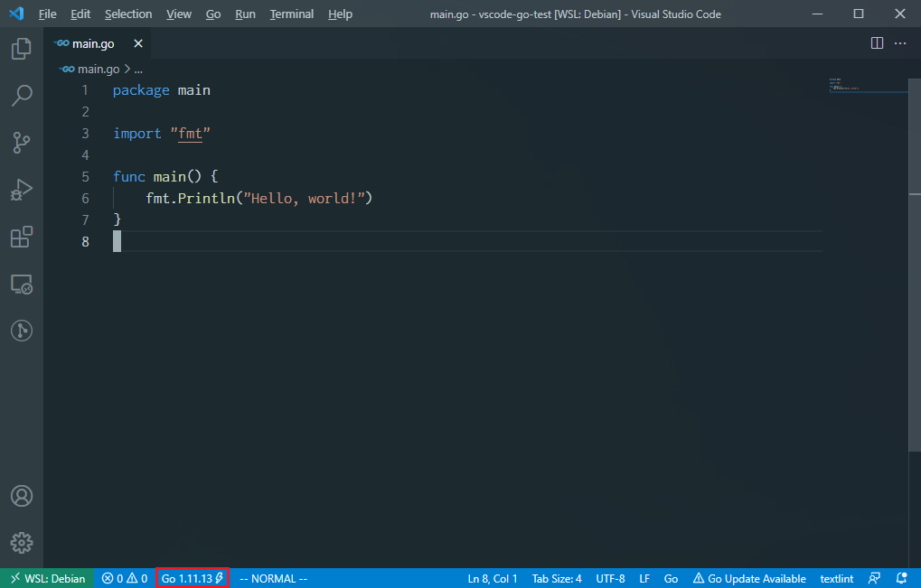
Task: Open the Go menu in the menu bar
Action: tap(211, 14)
